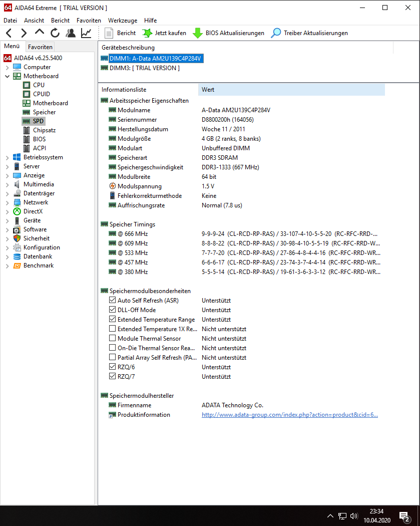420x526 pixels.
Task: Select CPUID entry icon
Action: pos(27,94)
